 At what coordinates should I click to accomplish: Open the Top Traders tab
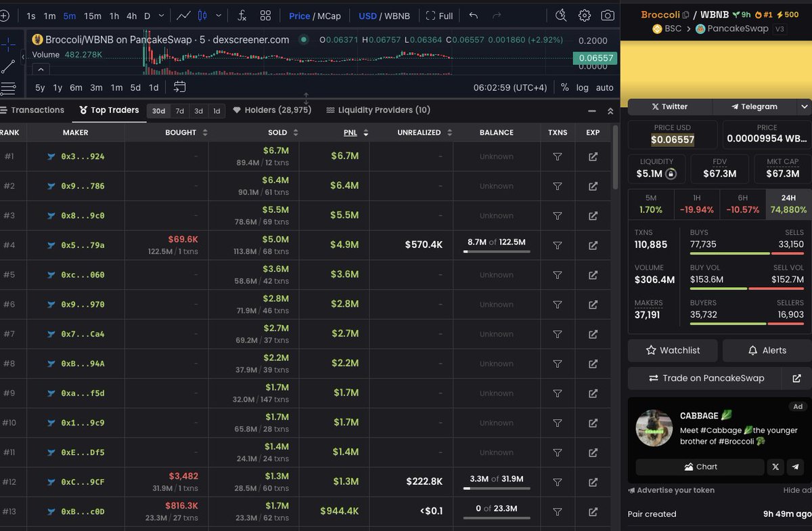coord(109,110)
